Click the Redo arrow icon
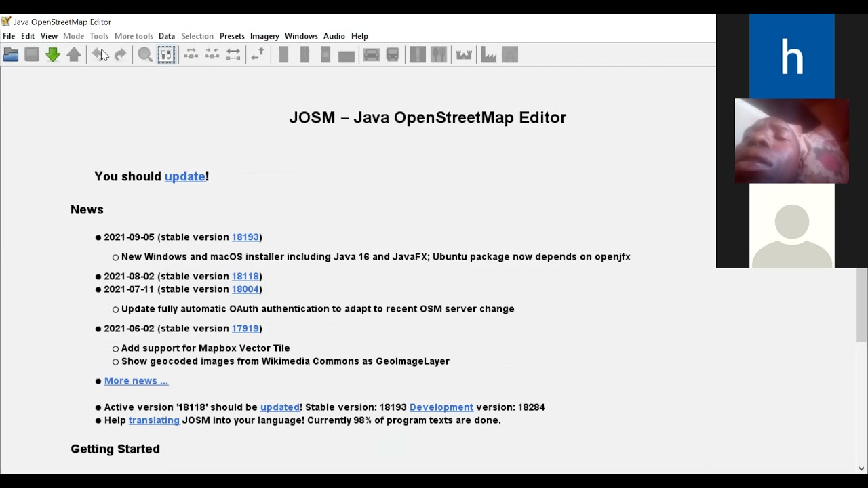 (x=120, y=55)
